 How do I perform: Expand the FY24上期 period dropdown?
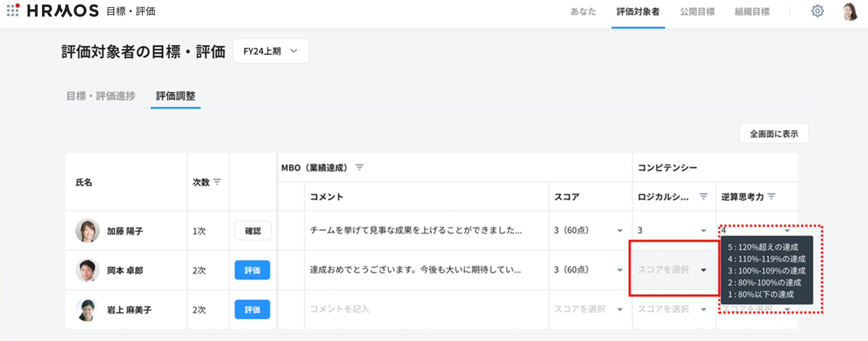pyautogui.click(x=271, y=51)
